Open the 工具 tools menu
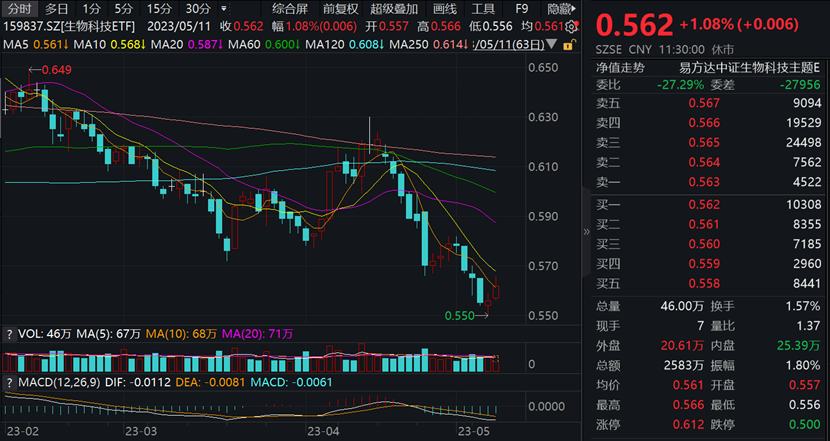The height and width of the screenshot is (441, 830). pyautogui.click(x=483, y=9)
